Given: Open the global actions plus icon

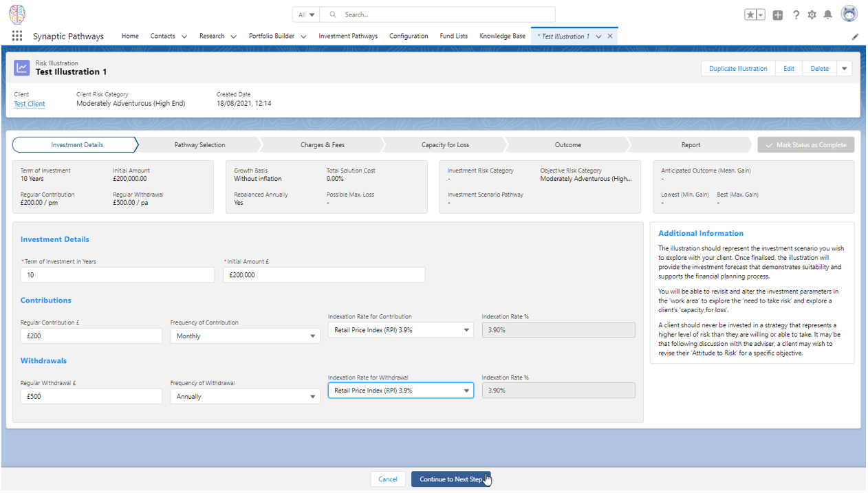Looking at the screenshot, I should (x=778, y=14).
